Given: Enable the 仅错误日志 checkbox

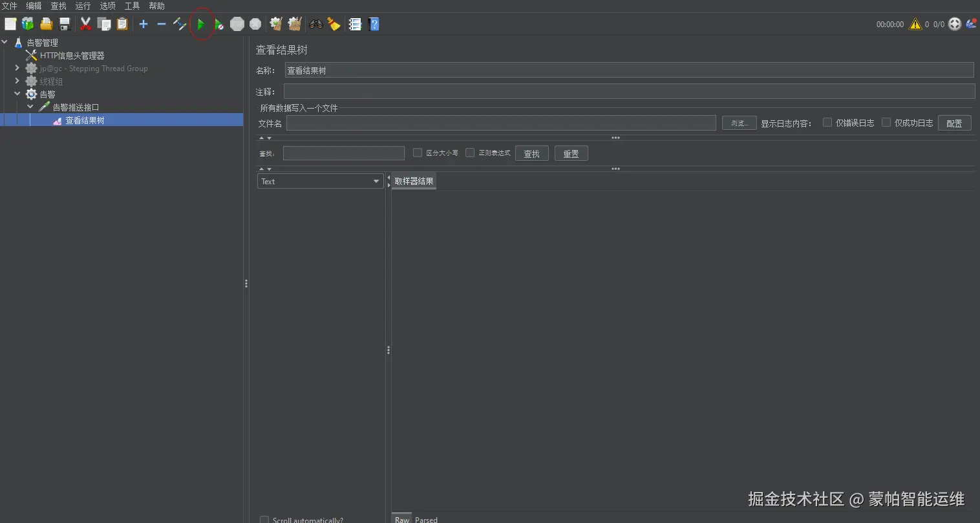Looking at the screenshot, I should pos(827,122).
